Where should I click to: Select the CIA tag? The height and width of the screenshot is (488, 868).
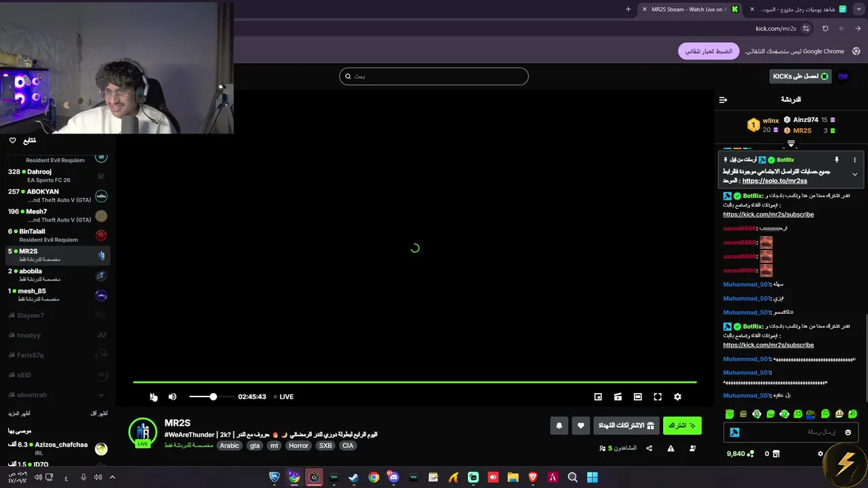tap(348, 445)
